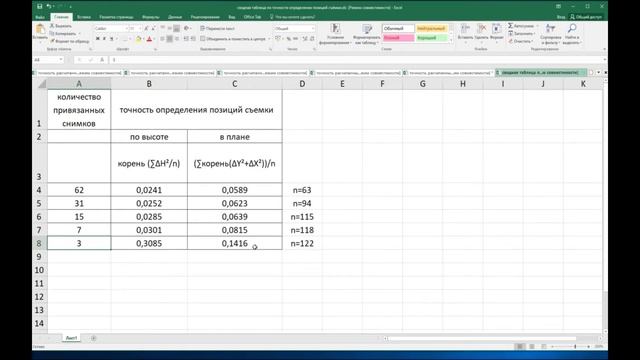The height and width of the screenshot is (360, 640).
Task: Open the Файл tab
Action: click(40, 17)
